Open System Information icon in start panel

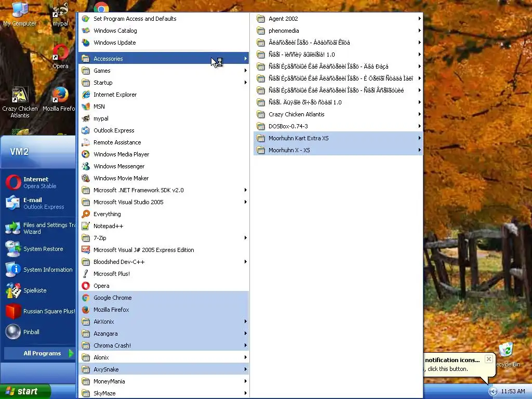point(13,270)
